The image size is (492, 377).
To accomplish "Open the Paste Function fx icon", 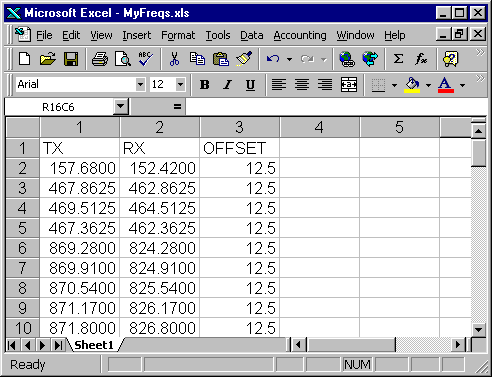I will tap(421, 60).
